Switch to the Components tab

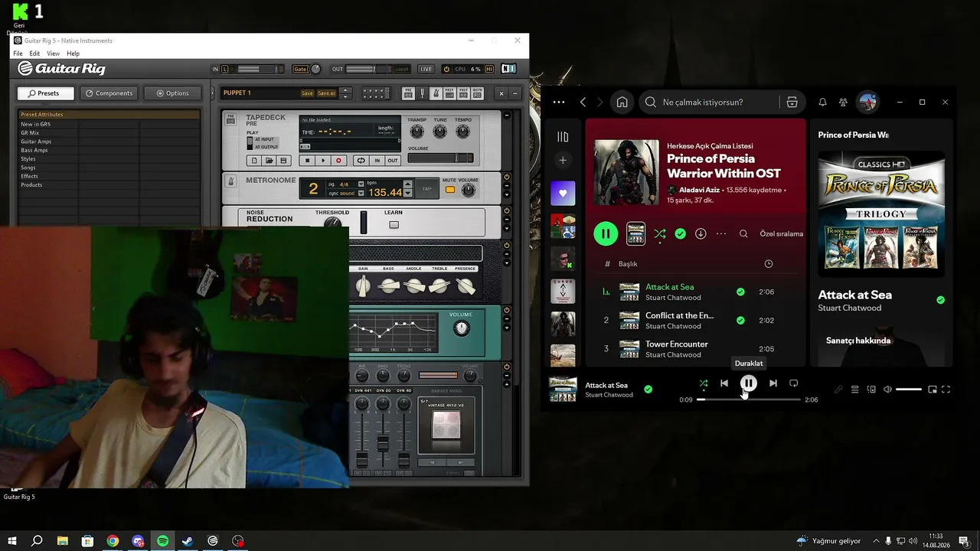pyautogui.click(x=109, y=93)
